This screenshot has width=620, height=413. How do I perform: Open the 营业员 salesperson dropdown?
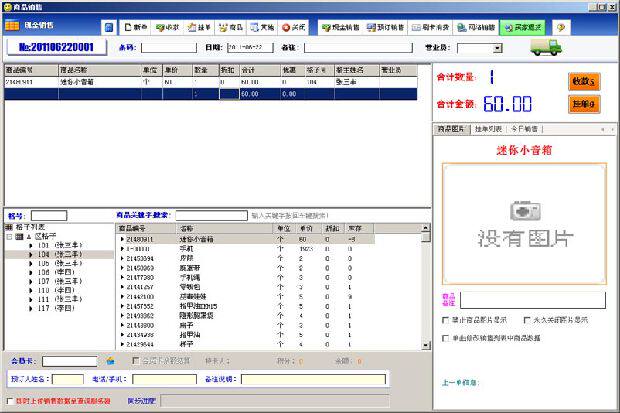tap(498, 48)
